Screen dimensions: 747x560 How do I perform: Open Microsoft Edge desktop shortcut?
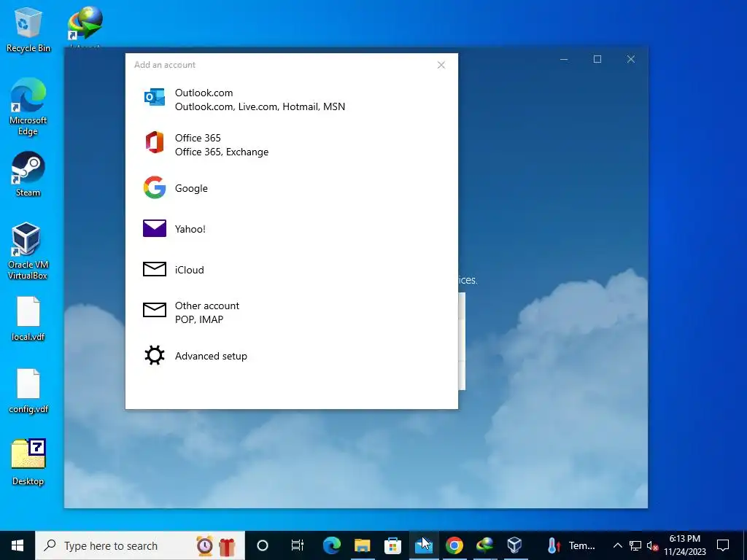tap(28, 107)
